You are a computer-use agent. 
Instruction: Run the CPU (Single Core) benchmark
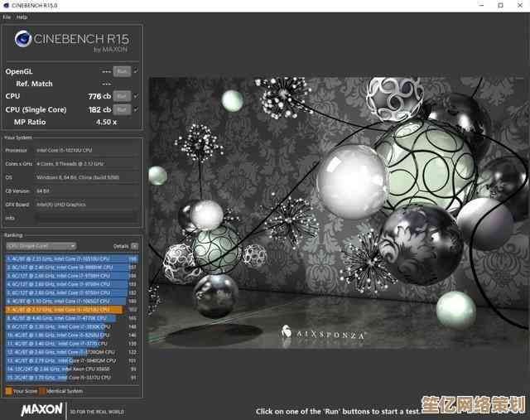coord(122,109)
